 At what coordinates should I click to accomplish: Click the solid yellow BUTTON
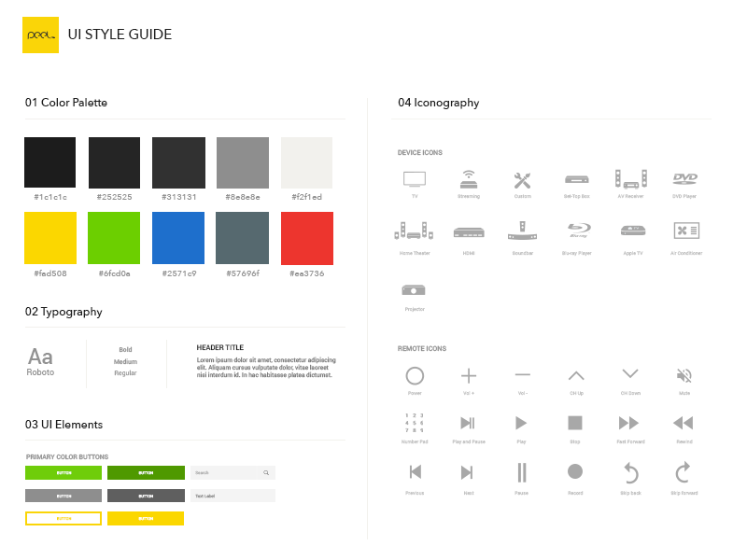click(x=146, y=519)
